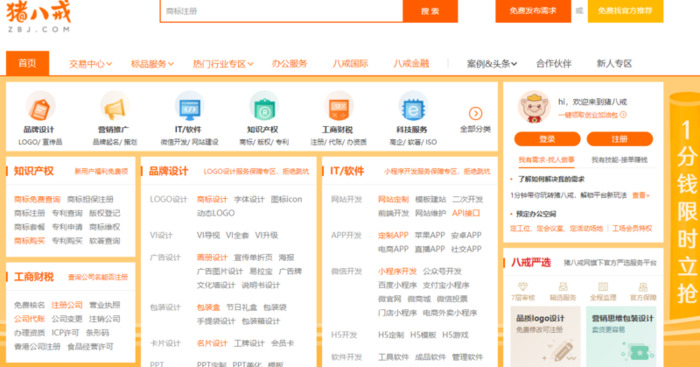Viewport: 700px width, 367px height.
Task: Open the 品质logo设计 promo card
Action: point(545,337)
